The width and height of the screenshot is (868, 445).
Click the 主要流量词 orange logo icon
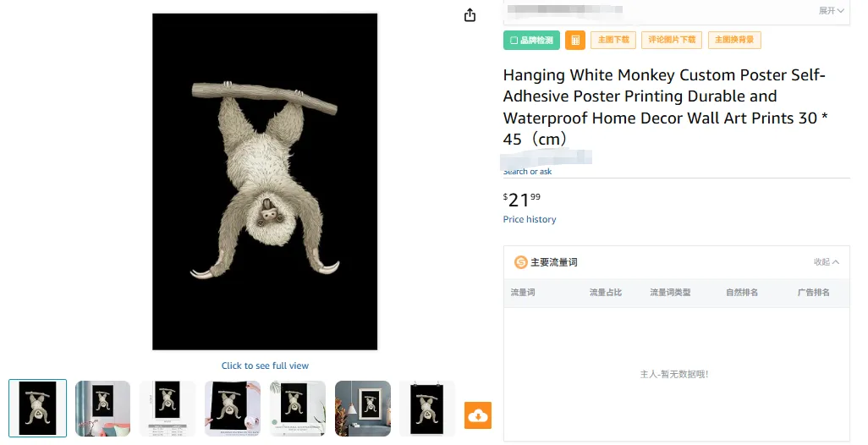tap(520, 262)
